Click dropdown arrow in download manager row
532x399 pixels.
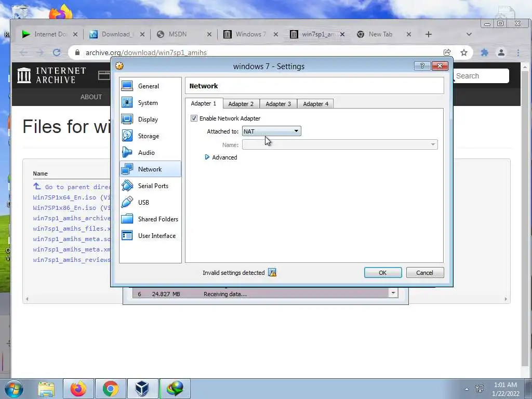pyautogui.click(x=393, y=293)
